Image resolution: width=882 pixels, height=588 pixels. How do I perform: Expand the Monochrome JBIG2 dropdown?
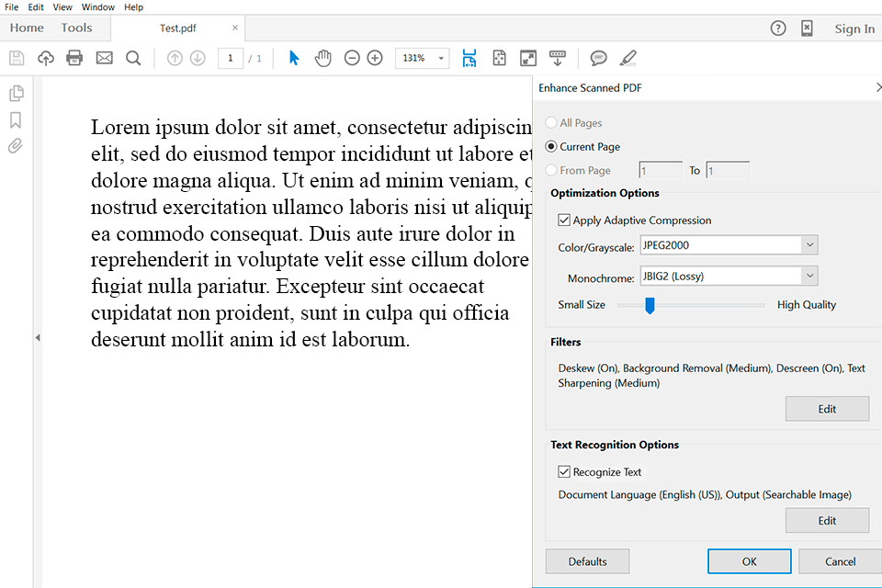pyautogui.click(x=808, y=276)
